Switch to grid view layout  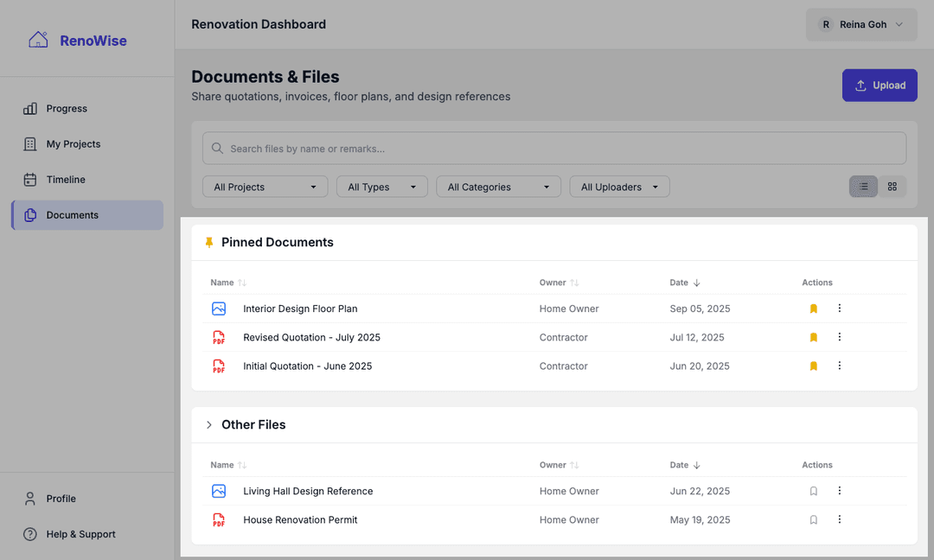coord(892,186)
